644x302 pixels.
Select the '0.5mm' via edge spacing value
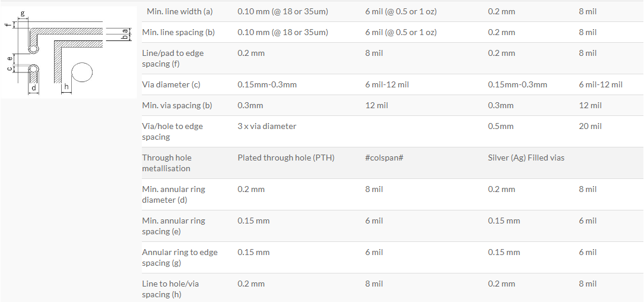501,126
